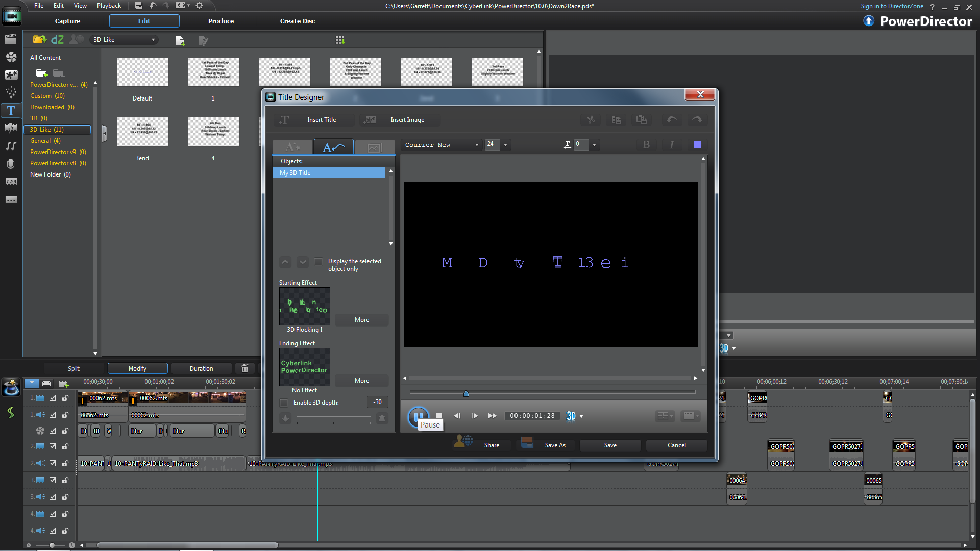Click the timeline zoom slider handle

tap(52, 545)
